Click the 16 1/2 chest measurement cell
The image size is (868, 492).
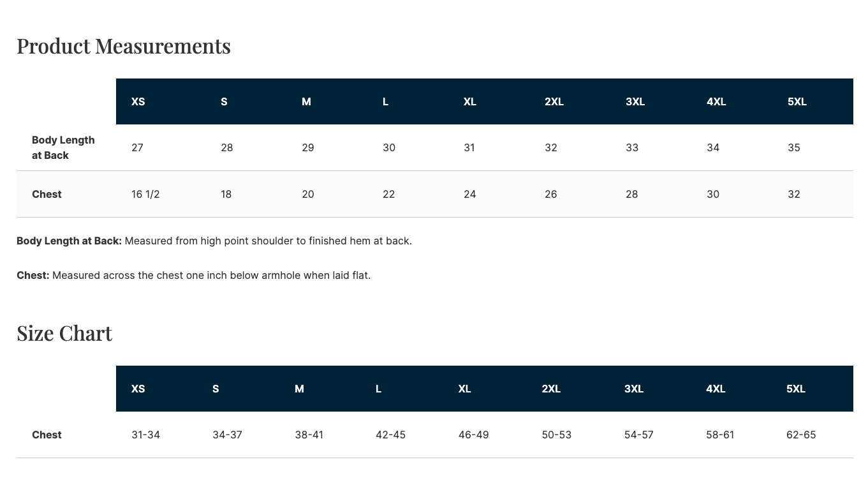click(145, 194)
